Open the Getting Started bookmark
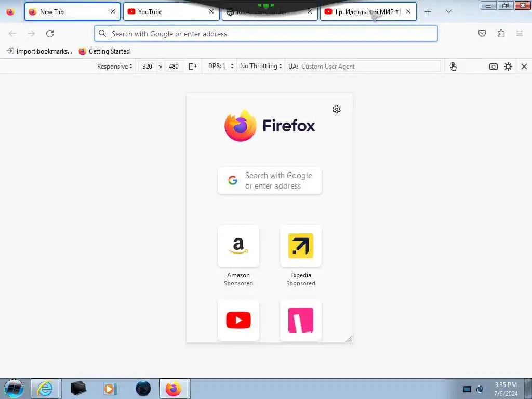Viewport: 532px width, 399px height. pos(104,51)
